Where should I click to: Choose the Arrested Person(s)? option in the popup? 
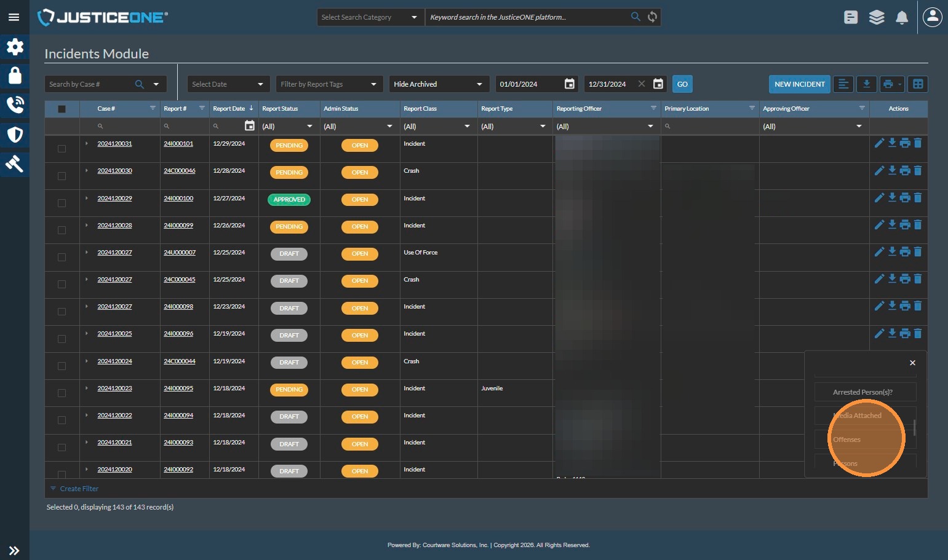click(862, 392)
